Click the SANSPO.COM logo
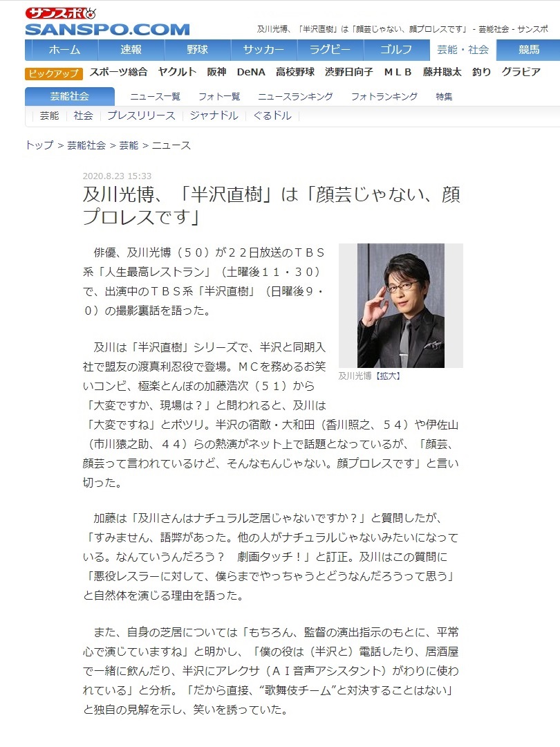Image resolution: width=560 pixels, height=747 pixels. click(x=107, y=22)
